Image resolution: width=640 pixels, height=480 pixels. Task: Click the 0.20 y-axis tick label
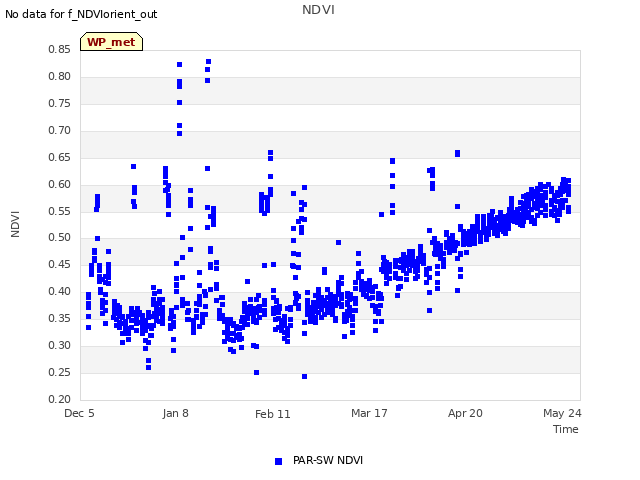[59, 399]
